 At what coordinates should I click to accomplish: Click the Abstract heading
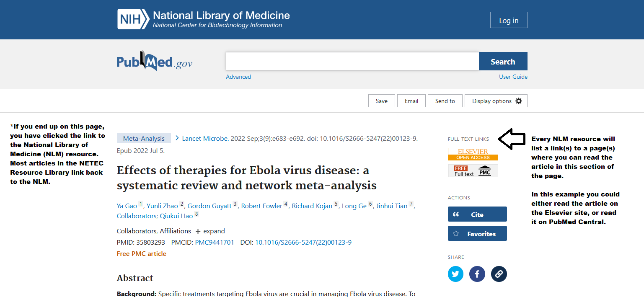coord(135,278)
